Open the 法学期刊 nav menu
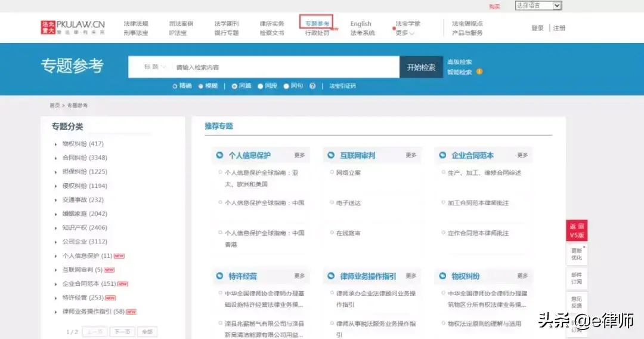 (x=227, y=24)
